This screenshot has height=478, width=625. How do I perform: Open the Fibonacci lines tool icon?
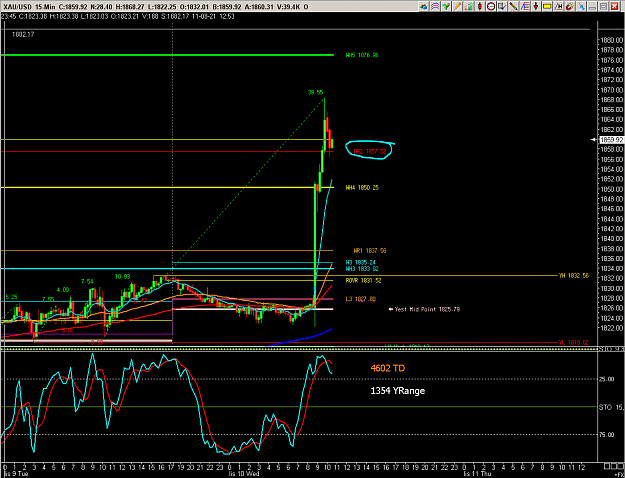click(525, 6)
